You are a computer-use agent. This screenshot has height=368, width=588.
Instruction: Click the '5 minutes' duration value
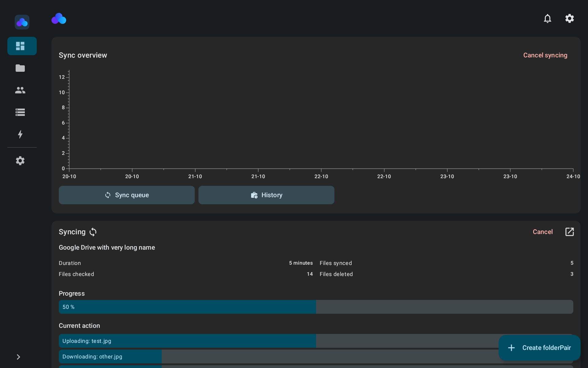click(301, 263)
